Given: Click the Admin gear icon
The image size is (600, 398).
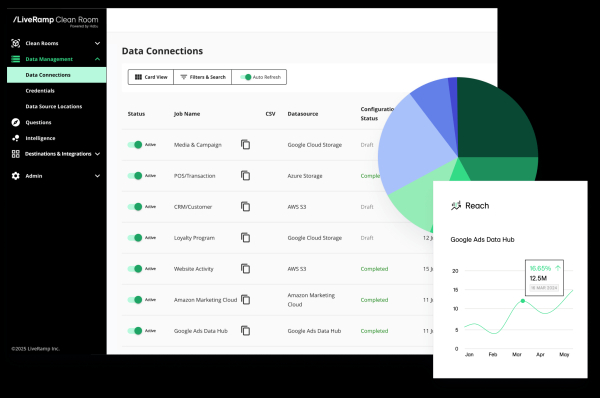Looking at the screenshot, I should pyautogui.click(x=16, y=176).
